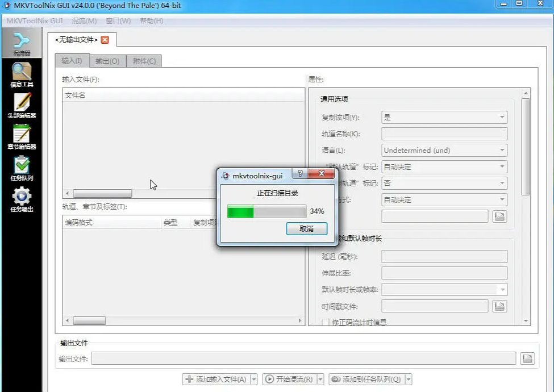Open the 窗口(W) menu
This screenshot has height=392, width=554.
[118, 21]
